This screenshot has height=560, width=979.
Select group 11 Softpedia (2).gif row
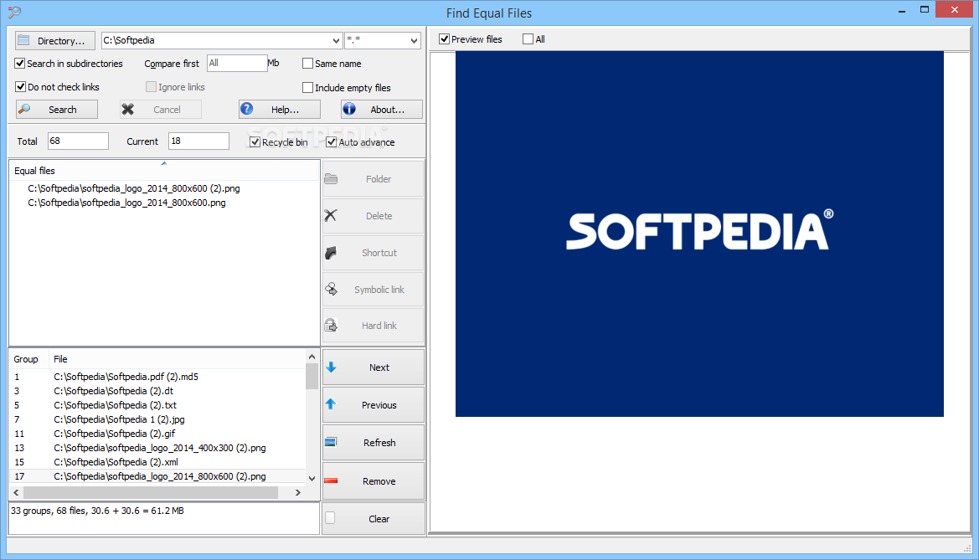(x=157, y=434)
